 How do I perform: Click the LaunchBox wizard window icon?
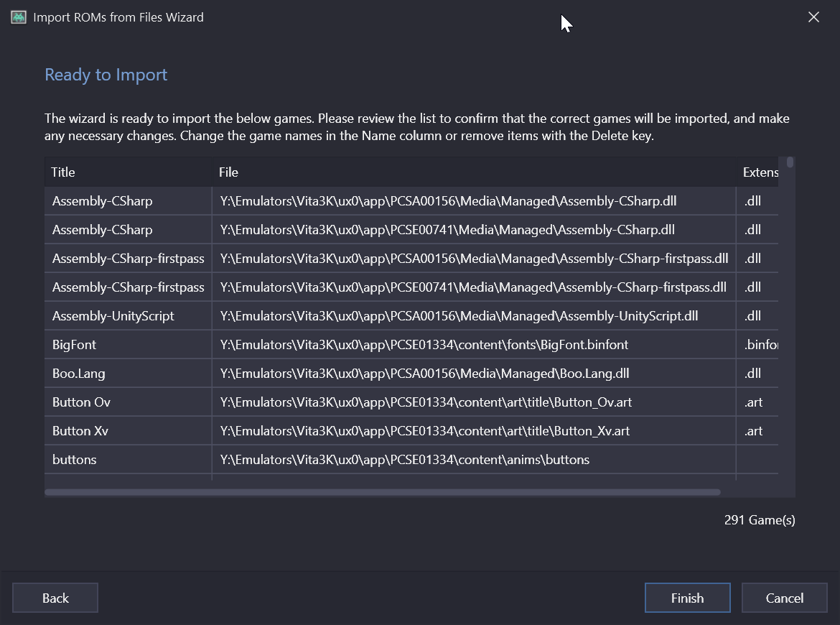pyautogui.click(x=19, y=17)
